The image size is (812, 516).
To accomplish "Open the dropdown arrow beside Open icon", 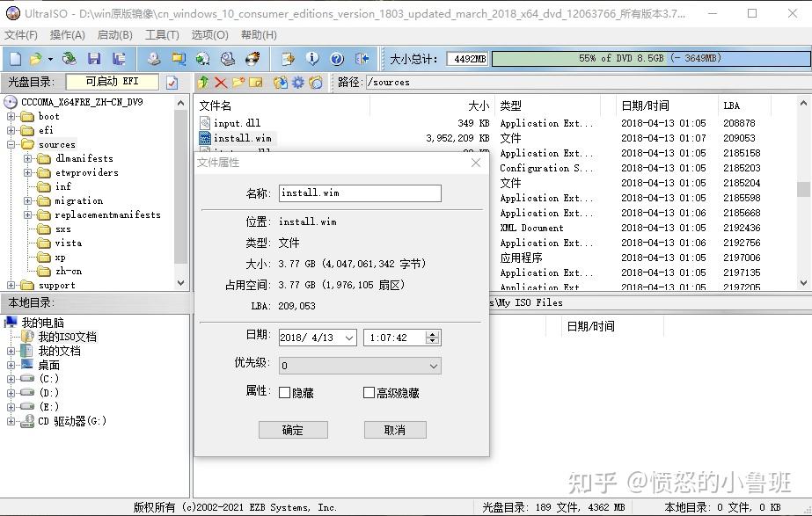I will click(50, 59).
